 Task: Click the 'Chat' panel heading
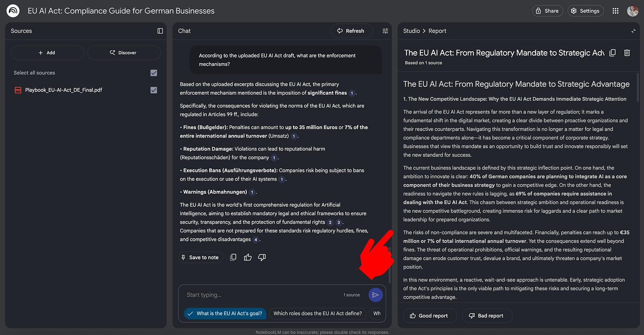click(x=184, y=31)
